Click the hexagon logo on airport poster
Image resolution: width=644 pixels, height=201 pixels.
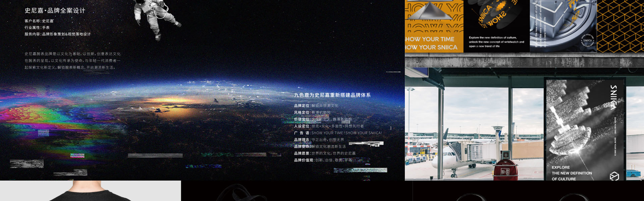614,176
